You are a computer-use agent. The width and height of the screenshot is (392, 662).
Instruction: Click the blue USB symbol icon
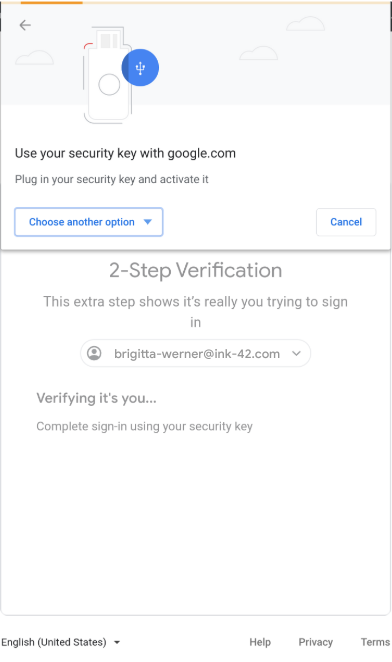tap(140, 68)
